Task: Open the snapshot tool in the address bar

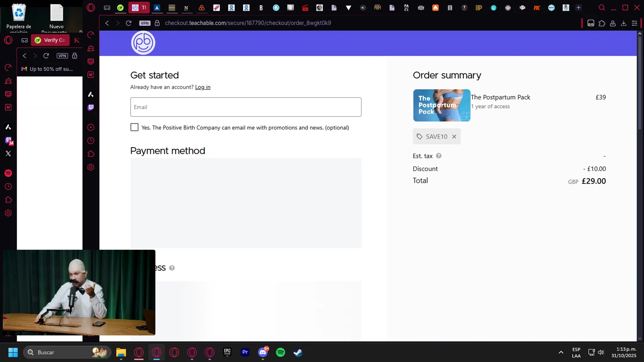Action: (x=591, y=23)
